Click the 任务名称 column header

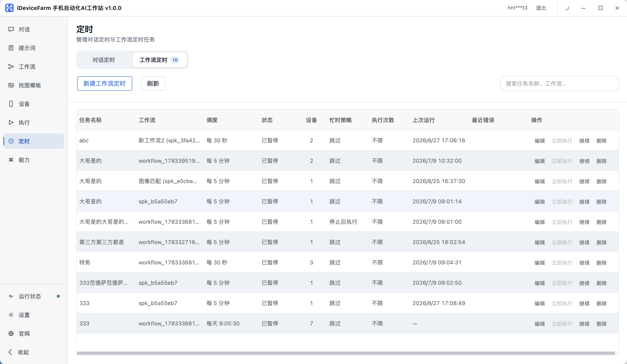[90, 120]
